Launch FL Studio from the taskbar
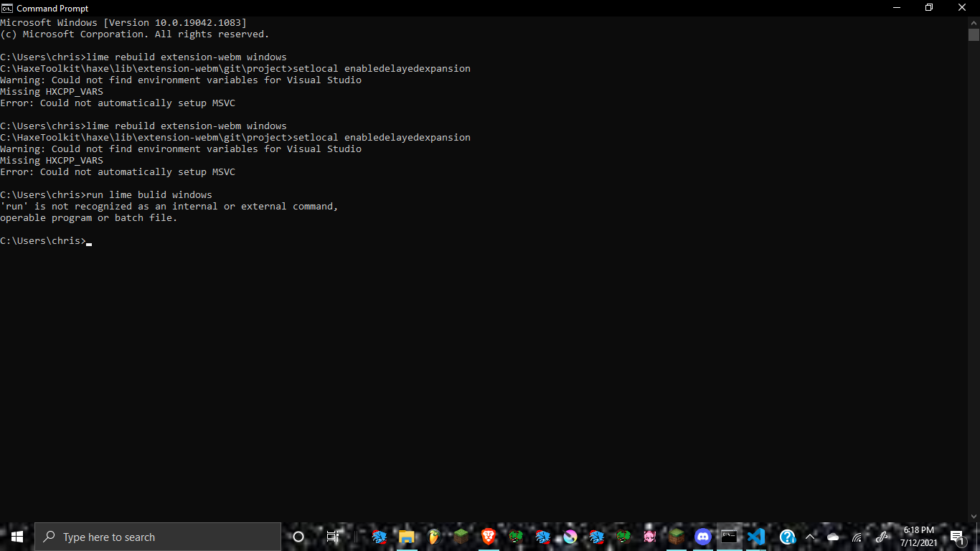The width and height of the screenshot is (980, 551). pyautogui.click(x=434, y=537)
